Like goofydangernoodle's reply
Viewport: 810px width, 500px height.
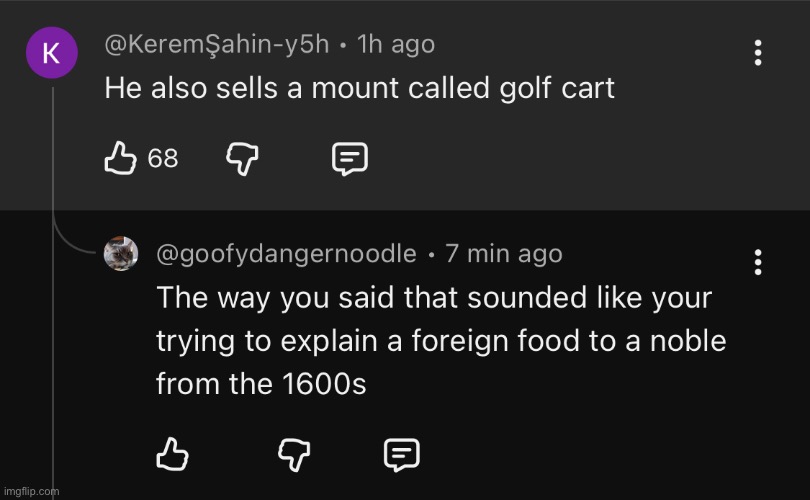172,455
